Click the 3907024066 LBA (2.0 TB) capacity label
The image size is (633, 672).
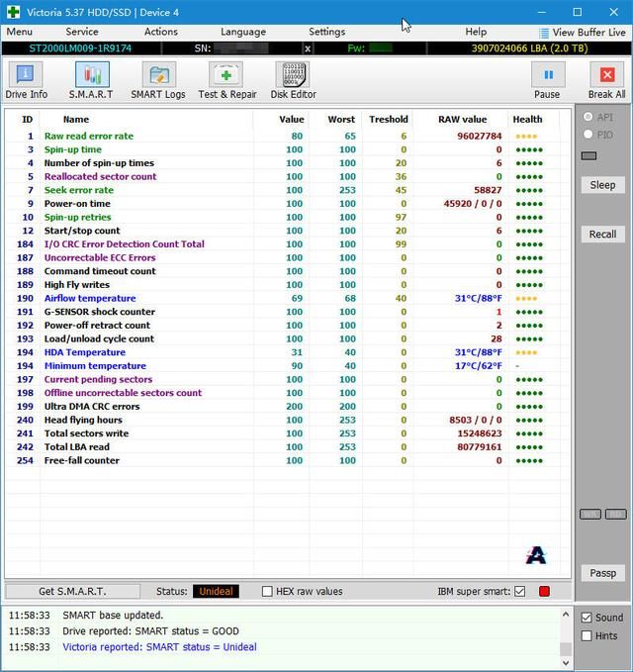pyautogui.click(x=529, y=48)
